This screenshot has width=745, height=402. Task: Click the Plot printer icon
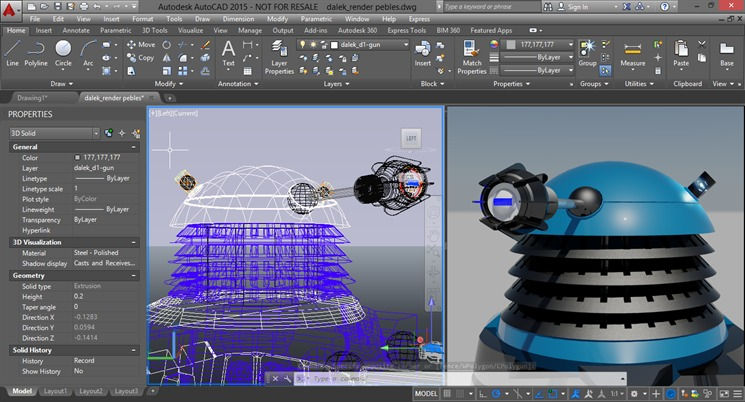tap(84, 7)
